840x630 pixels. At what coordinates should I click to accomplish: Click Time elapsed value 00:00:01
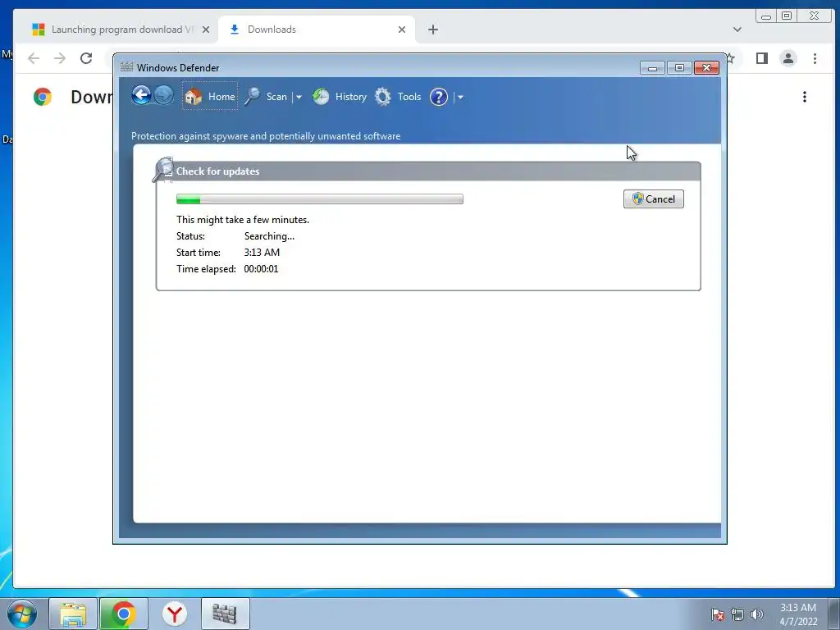pos(261,269)
